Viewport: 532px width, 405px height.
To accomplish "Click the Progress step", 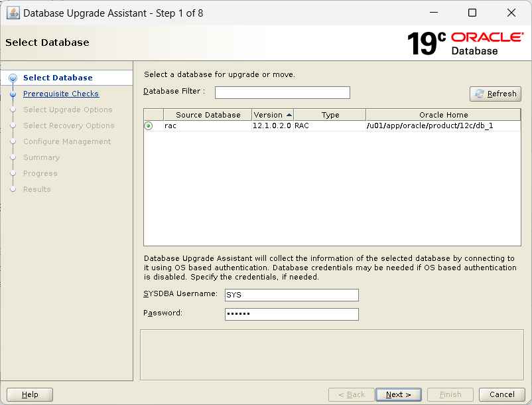I will tap(40, 173).
